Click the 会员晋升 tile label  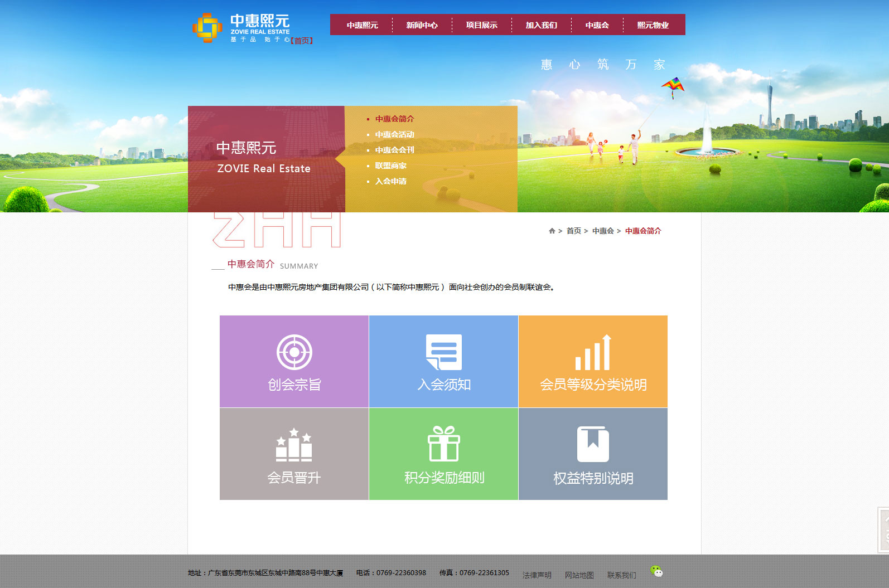click(294, 478)
